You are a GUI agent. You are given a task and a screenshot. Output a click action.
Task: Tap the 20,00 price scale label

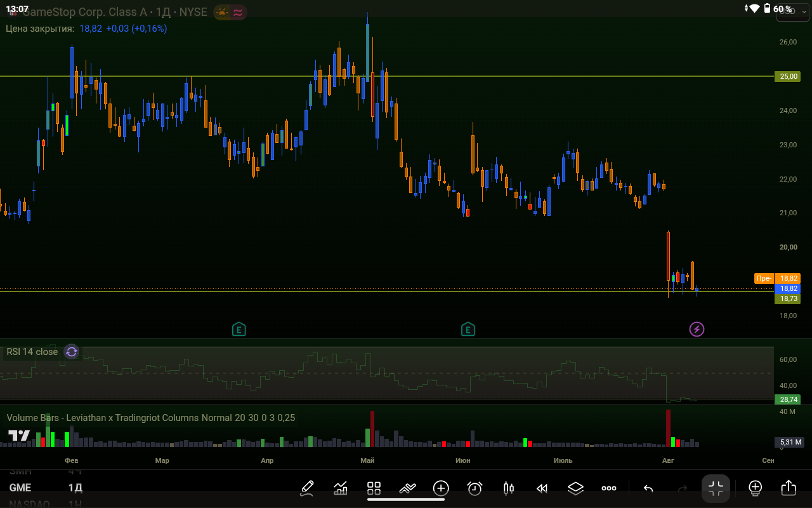point(788,247)
